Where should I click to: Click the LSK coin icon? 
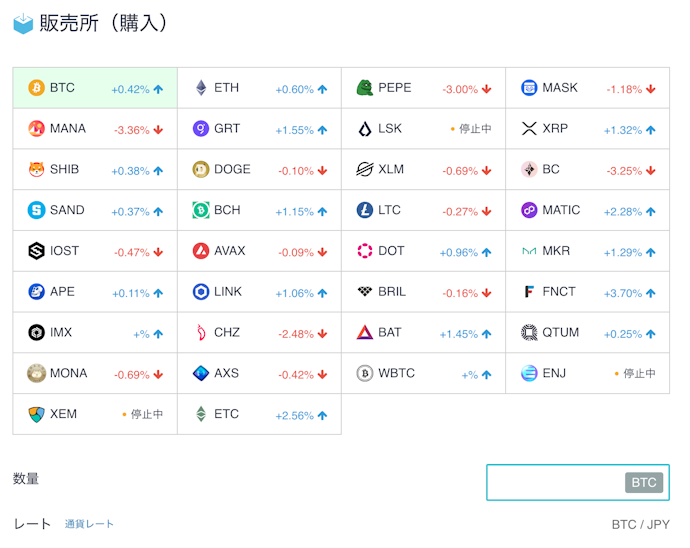pos(365,129)
